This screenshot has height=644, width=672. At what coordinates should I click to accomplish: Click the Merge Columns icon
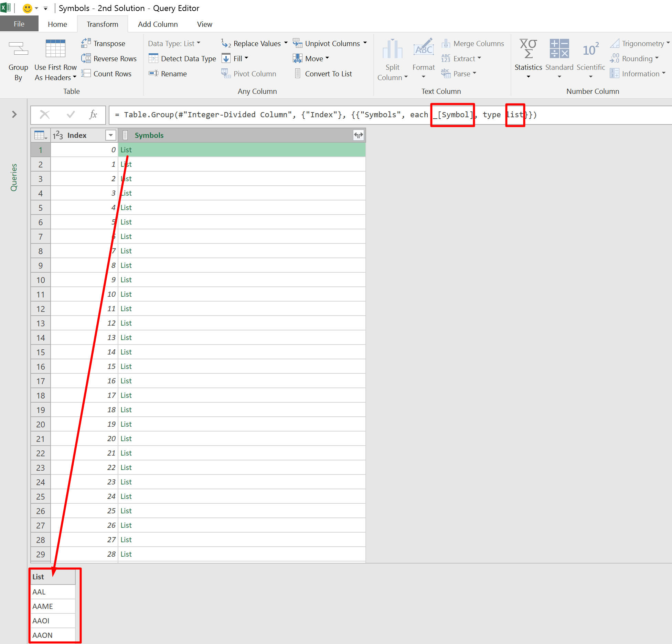point(446,43)
